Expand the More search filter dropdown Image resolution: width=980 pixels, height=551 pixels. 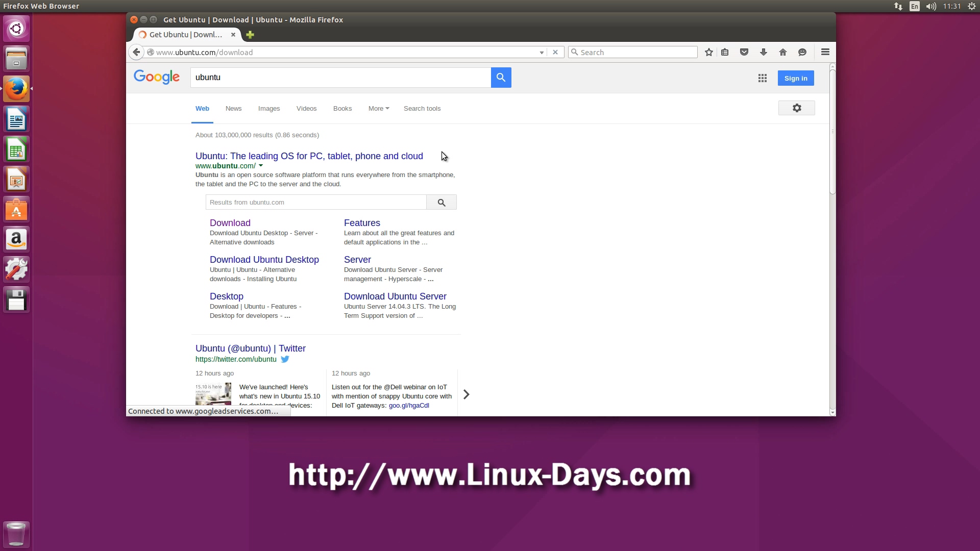pos(379,109)
